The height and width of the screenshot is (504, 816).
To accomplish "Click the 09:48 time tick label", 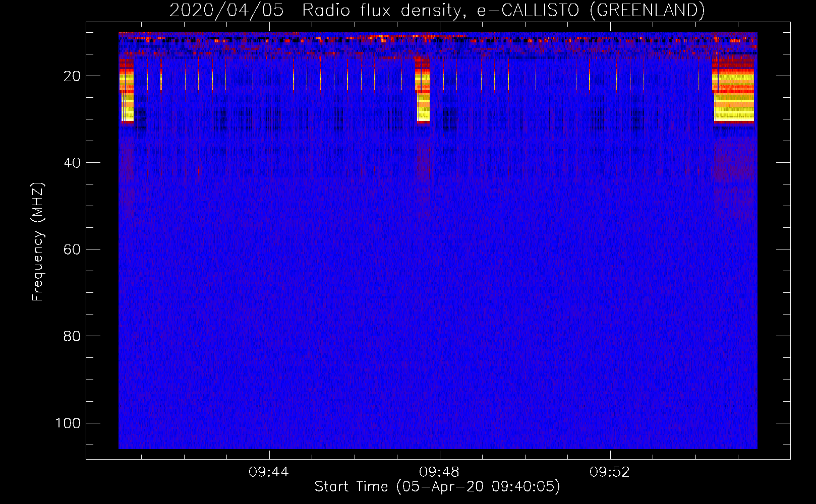I will [439, 472].
